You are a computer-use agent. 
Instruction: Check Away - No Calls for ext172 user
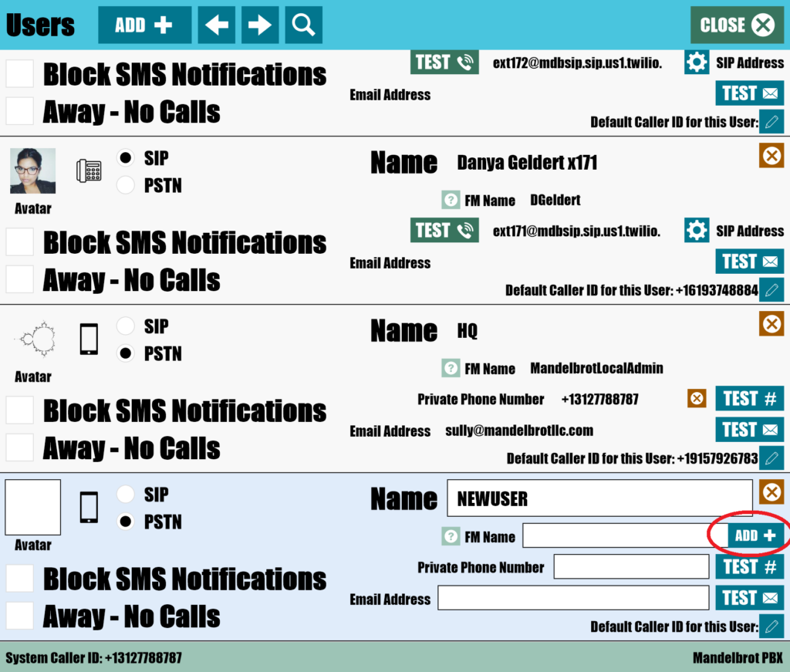[x=19, y=111]
